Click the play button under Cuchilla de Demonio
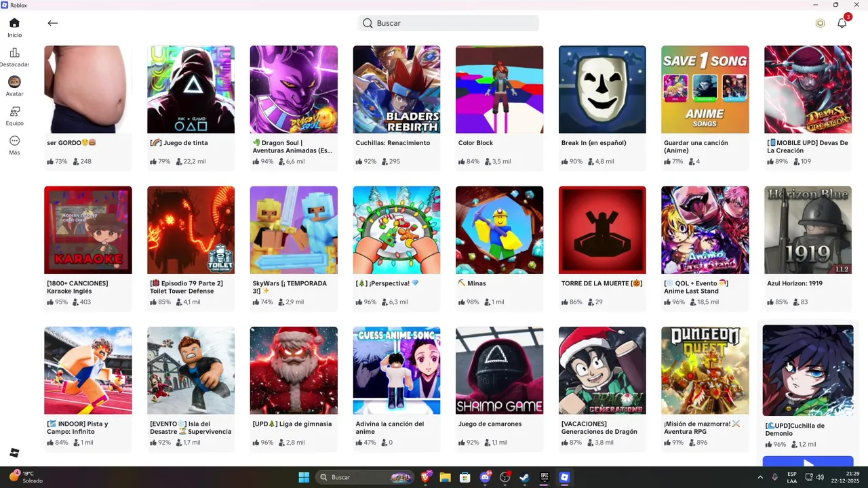Screen dimensions: 868x488 point(808,462)
